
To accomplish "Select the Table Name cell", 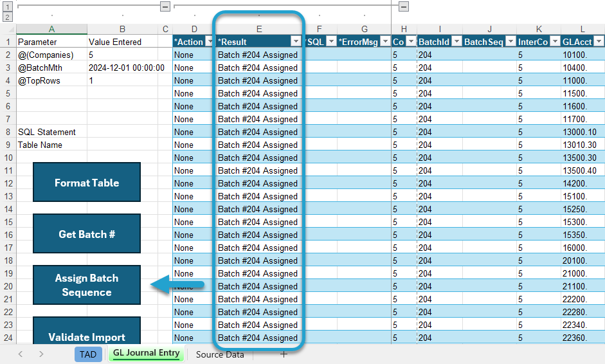I will (x=51, y=145).
